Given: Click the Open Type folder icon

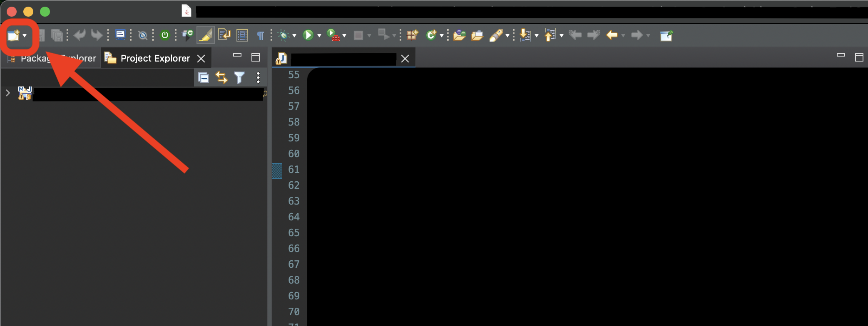Looking at the screenshot, I should tap(460, 35).
